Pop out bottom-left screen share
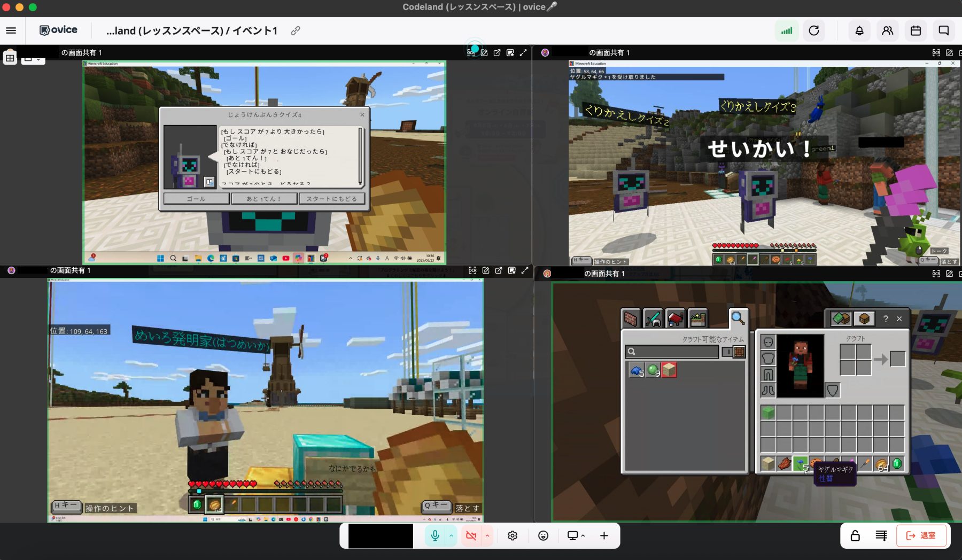This screenshot has width=962, height=560. click(x=499, y=270)
